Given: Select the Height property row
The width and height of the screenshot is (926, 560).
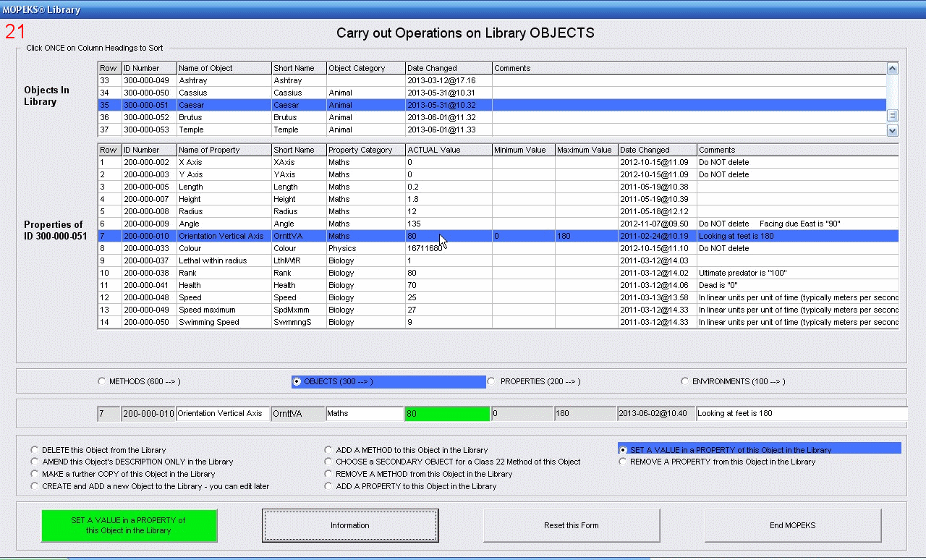Looking at the screenshot, I should (x=498, y=199).
